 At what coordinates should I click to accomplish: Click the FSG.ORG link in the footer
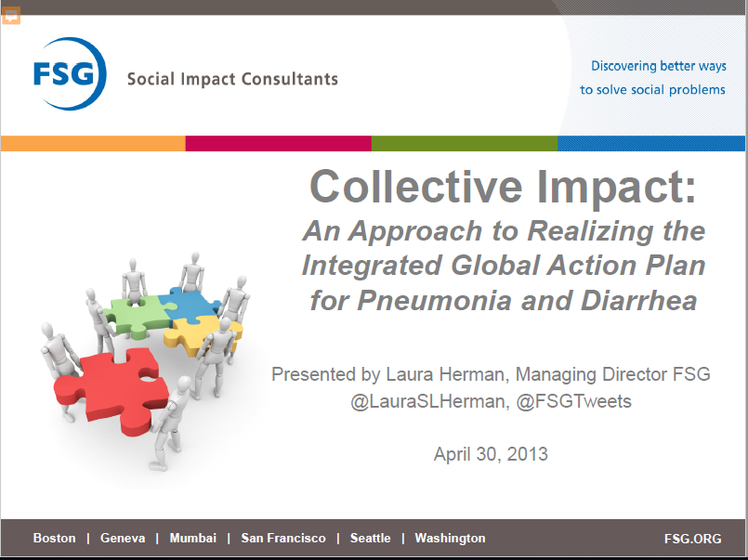pos(692,539)
